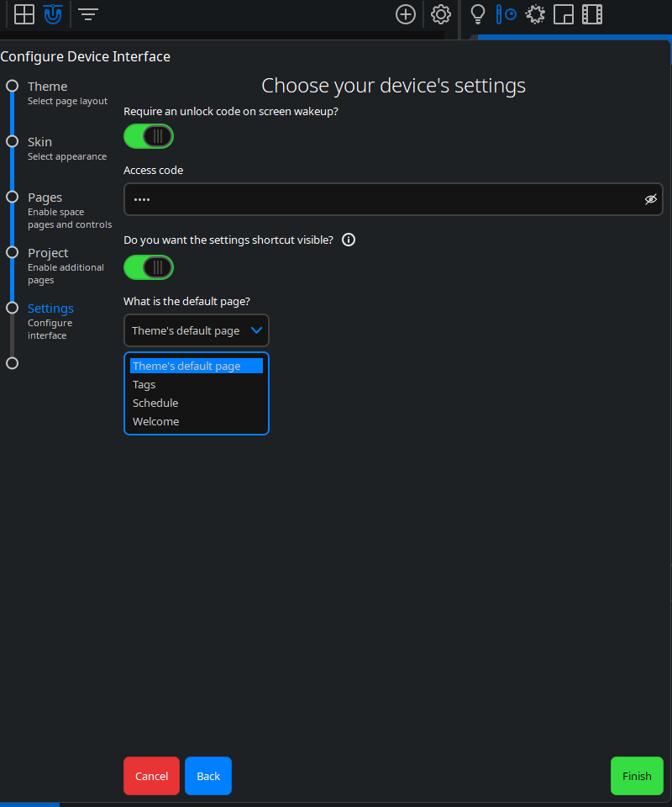
Task: Open the grid layout view
Action: tap(24, 14)
